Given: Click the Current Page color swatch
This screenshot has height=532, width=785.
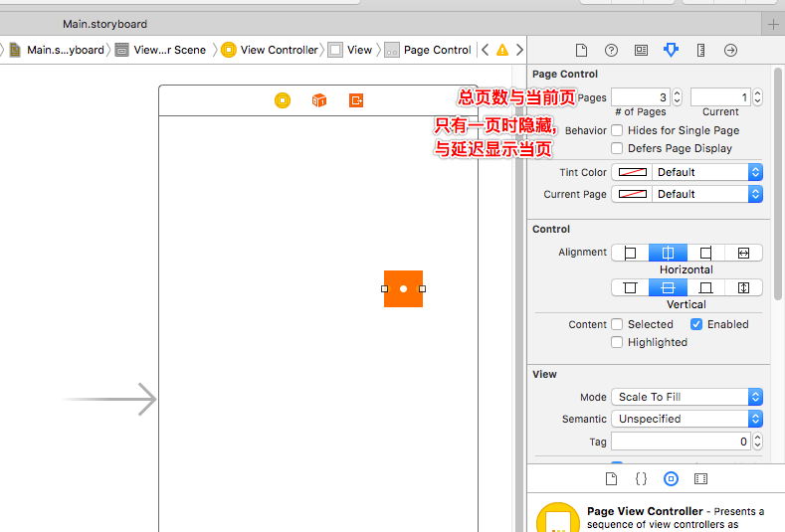Looking at the screenshot, I should 633,194.
